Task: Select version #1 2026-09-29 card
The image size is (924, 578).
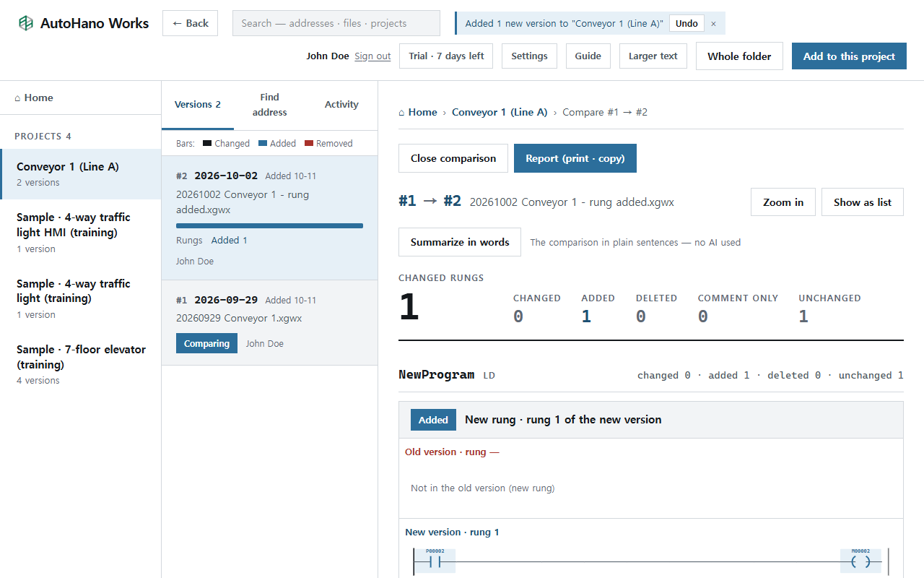Action: pos(269,323)
